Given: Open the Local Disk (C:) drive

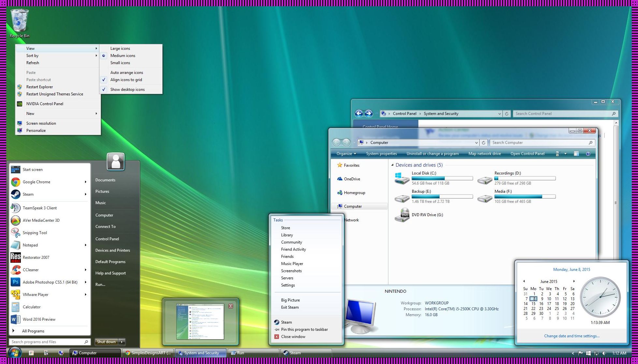Looking at the screenshot, I should (433, 178).
